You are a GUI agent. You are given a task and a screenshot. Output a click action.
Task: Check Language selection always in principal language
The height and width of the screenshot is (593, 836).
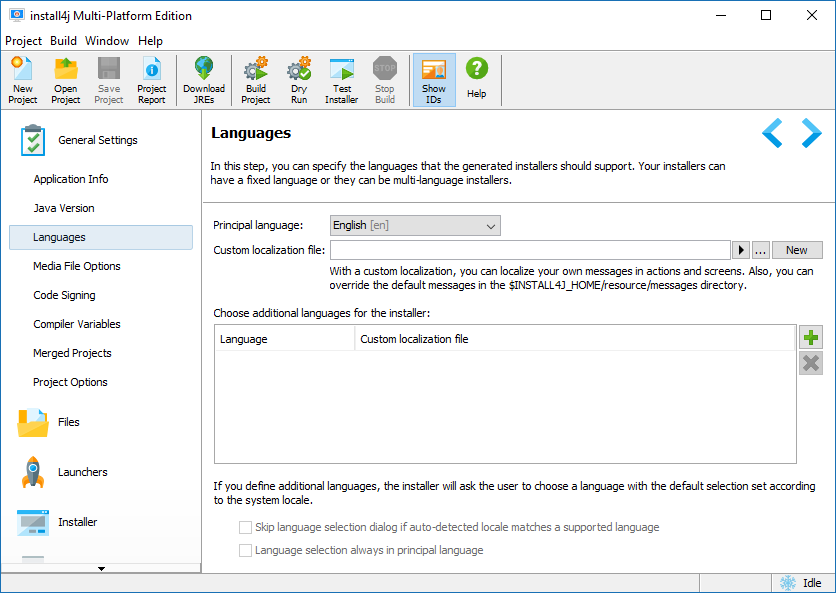[245, 550]
